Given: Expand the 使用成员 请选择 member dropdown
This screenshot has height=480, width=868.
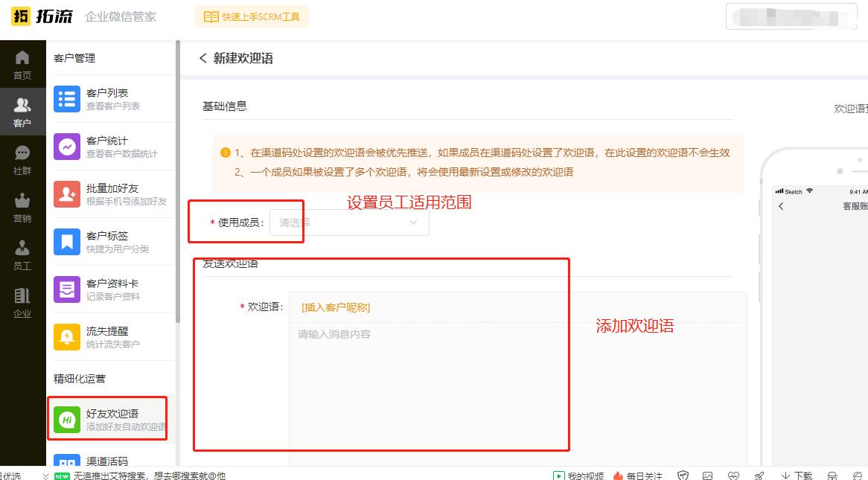Looking at the screenshot, I should coord(348,222).
